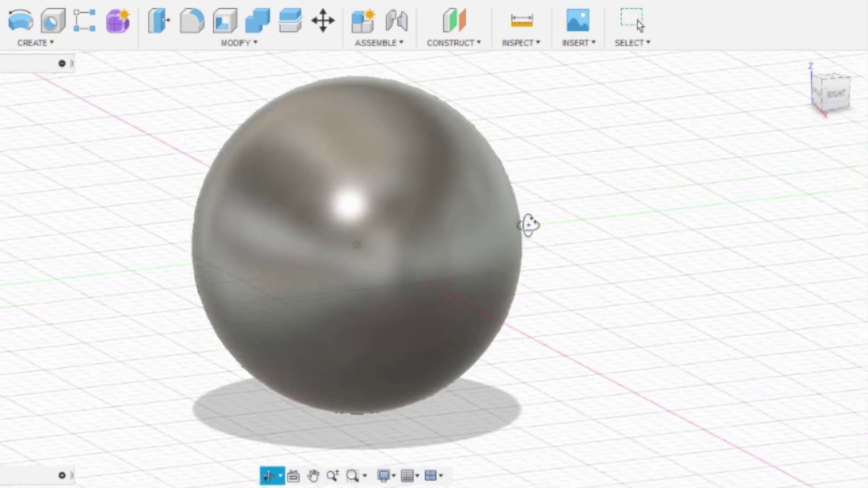This screenshot has height=488, width=868.
Task: Open the Measure ruler tool
Action: pos(521,22)
